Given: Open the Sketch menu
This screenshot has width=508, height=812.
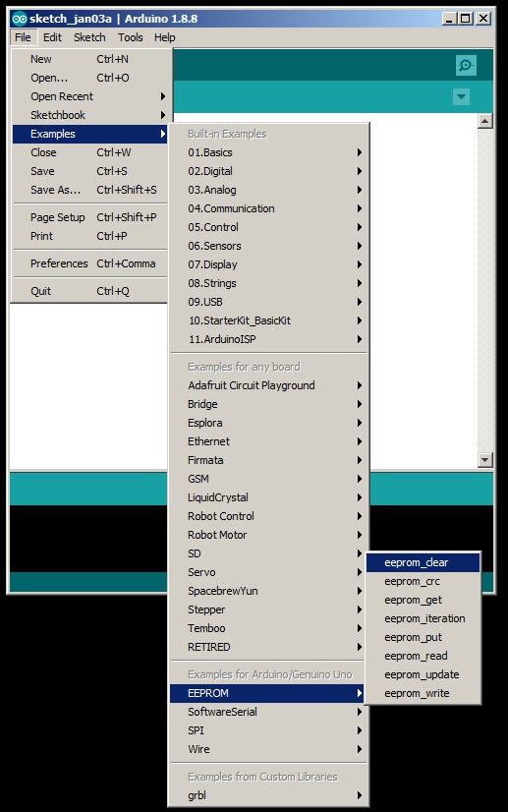Looking at the screenshot, I should pyautogui.click(x=89, y=37).
